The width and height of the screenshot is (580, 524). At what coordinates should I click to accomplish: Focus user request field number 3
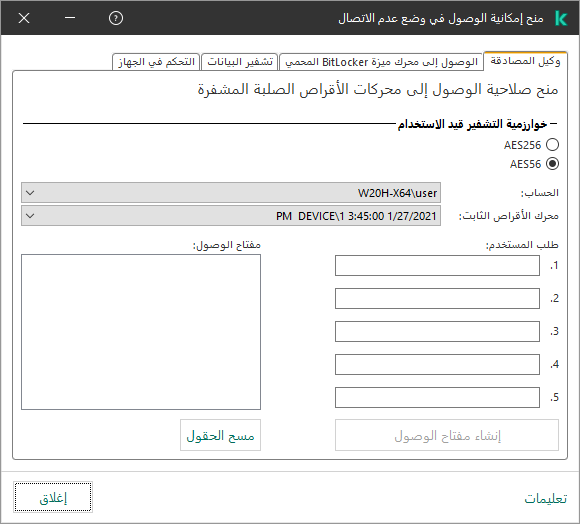click(x=437, y=331)
